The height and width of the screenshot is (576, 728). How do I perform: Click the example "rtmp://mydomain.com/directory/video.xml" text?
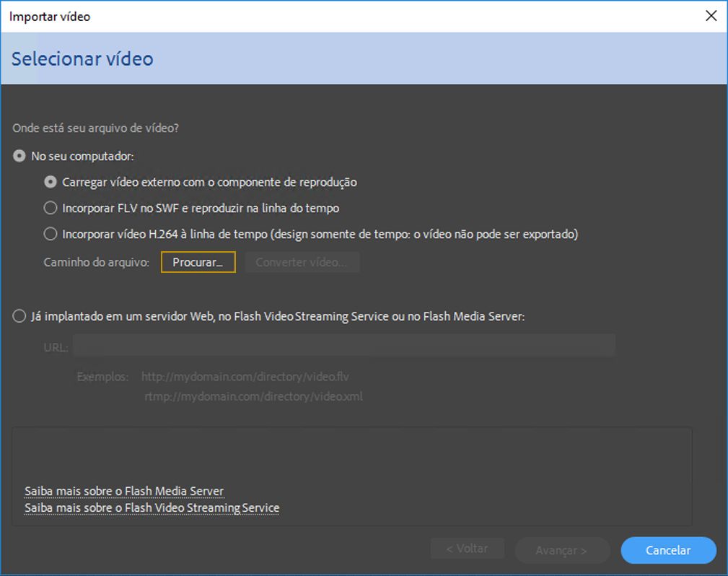[x=253, y=397]
